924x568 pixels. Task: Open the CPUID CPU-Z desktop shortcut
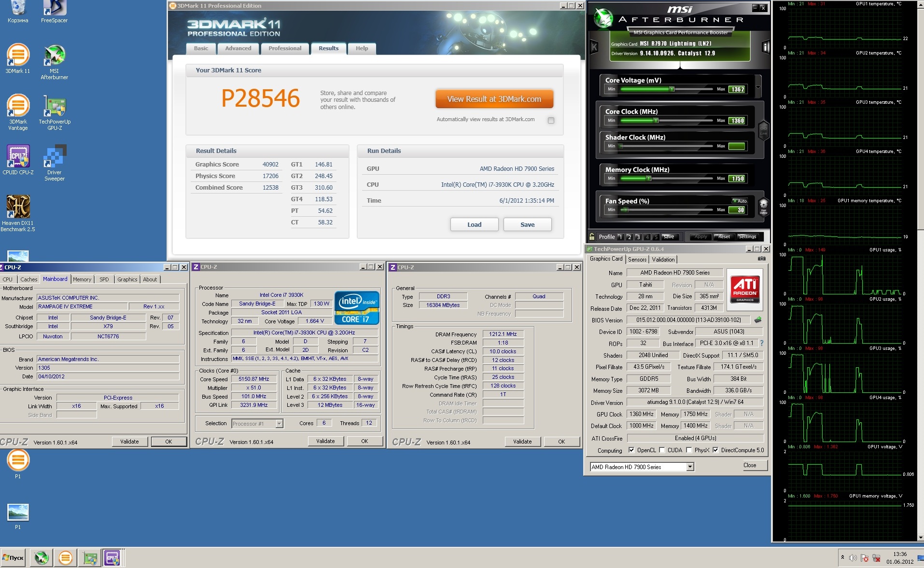pos(18,160)
